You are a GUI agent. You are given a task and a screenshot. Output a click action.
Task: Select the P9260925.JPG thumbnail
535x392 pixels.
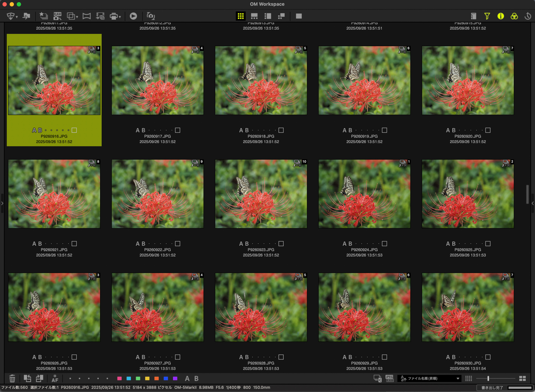[468, 194]
